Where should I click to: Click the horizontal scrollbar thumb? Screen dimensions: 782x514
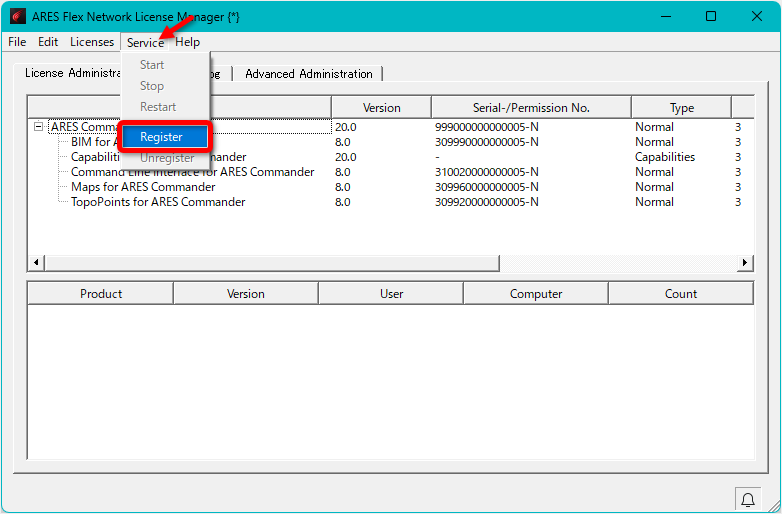click(272, 262)
